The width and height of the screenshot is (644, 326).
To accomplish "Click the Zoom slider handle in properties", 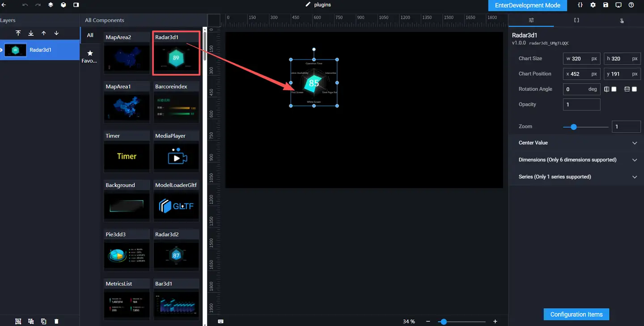I will [574, 127].
